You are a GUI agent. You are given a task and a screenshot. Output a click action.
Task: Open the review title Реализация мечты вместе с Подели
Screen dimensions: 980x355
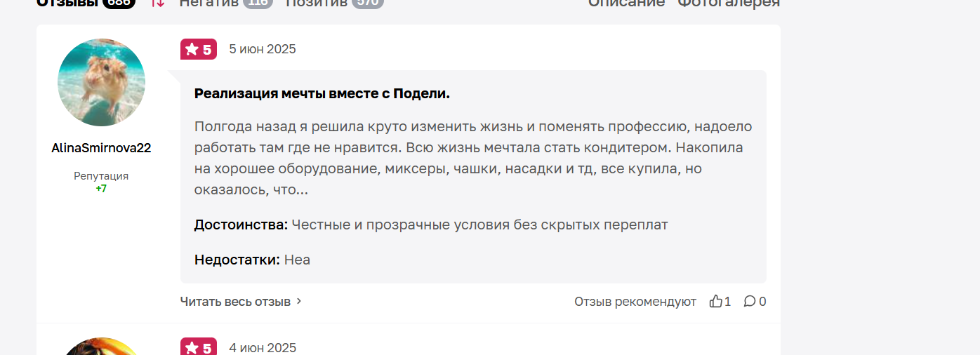322,93
